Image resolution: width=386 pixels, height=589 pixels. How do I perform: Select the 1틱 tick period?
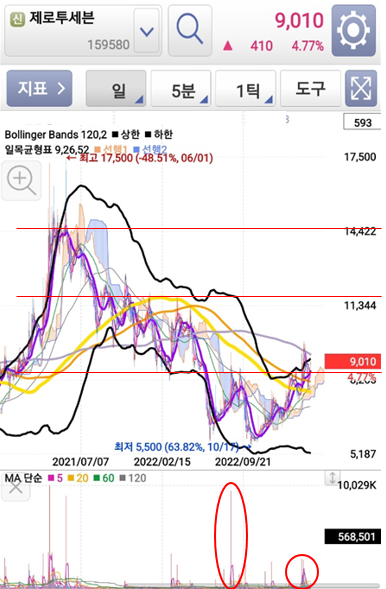point(246,89)
